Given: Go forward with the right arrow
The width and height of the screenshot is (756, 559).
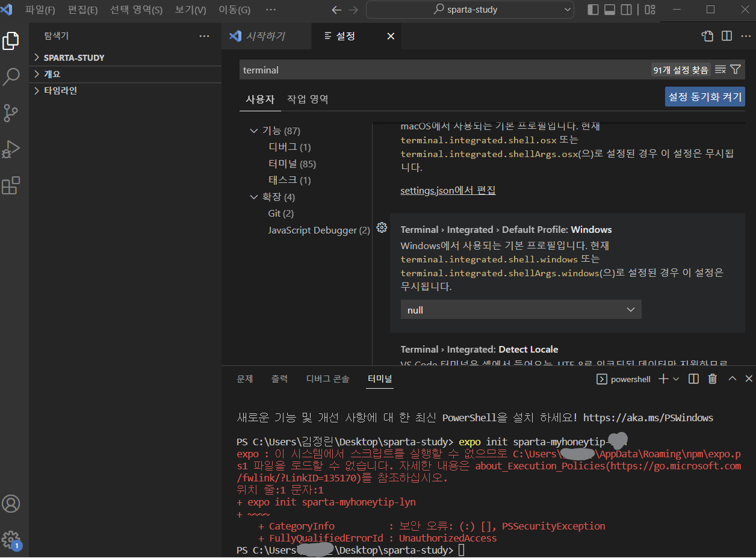Looking at the screenshot, I should pyautogui.click(x=353, y=10).
